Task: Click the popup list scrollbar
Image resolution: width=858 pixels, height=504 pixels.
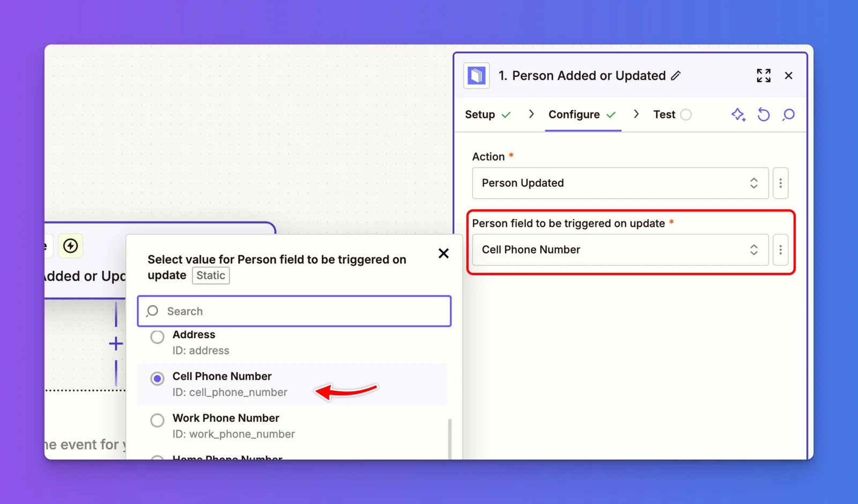Action: [x=449, y=438]
